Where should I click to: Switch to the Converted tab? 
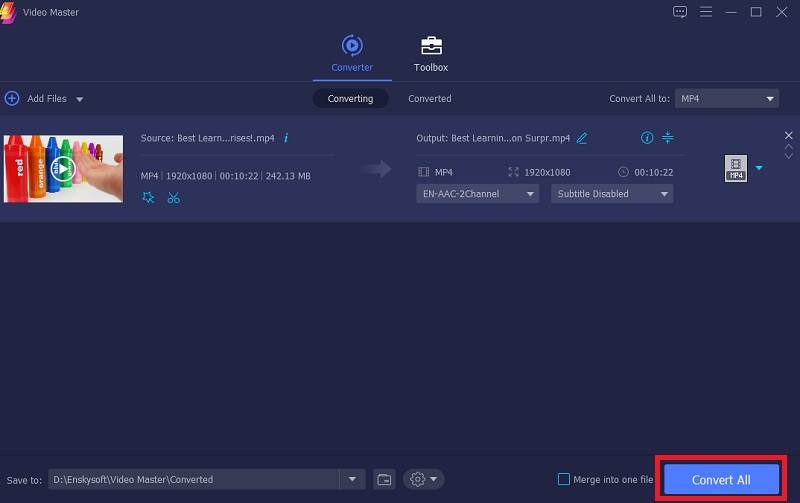click(429, 99)
